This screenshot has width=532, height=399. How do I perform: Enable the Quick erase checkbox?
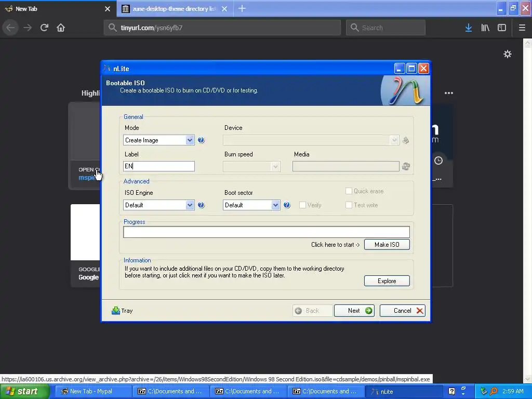pyautogui.click(x=349, y=191)
